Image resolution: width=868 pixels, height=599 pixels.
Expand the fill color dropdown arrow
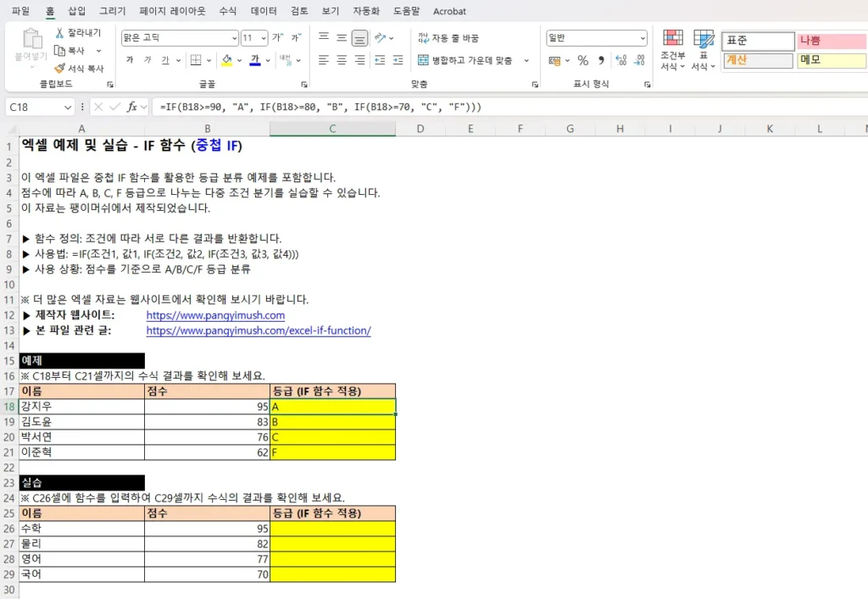pyautogui.click(x=240, y=60)
